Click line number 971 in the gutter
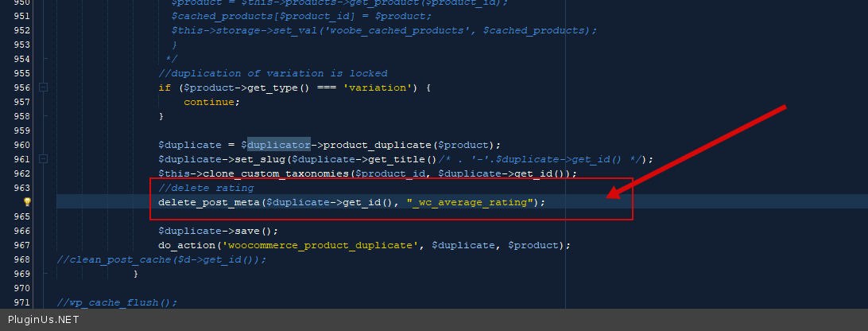Screen dimensions: 868x331 [22, 302]
